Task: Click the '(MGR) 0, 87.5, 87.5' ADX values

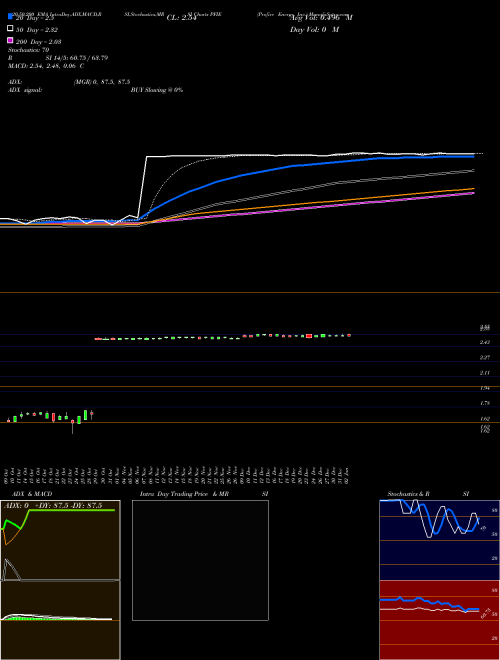Action: (102, 82)
